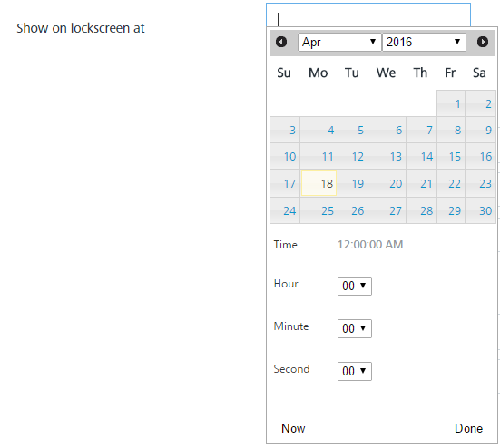Select the highlighted date 18

[319, 183]
